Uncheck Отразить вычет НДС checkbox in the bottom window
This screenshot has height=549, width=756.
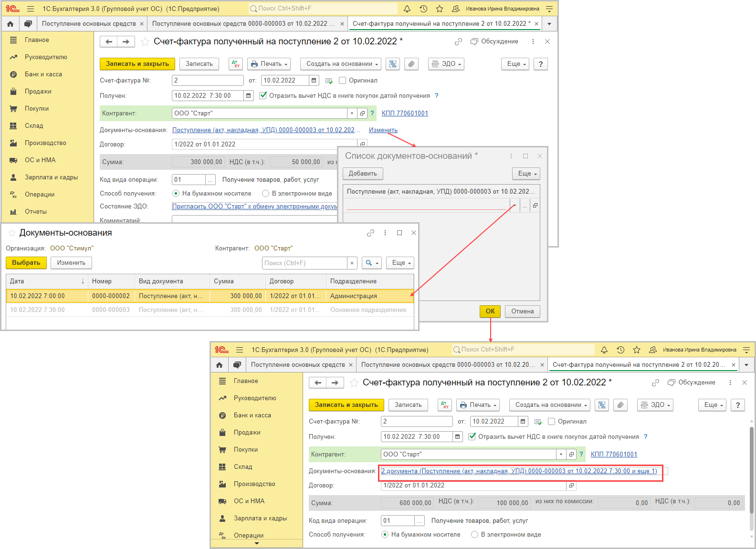472,436
